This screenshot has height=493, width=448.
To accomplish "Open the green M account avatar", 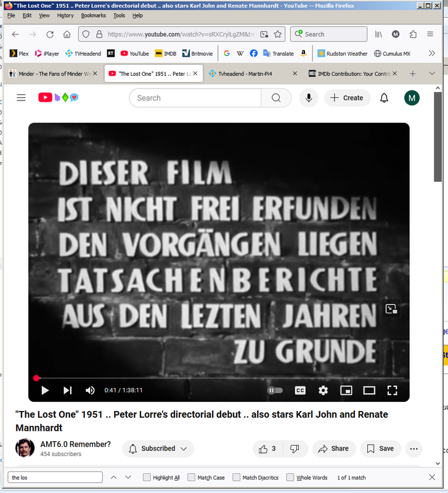I will click(412, 98).
